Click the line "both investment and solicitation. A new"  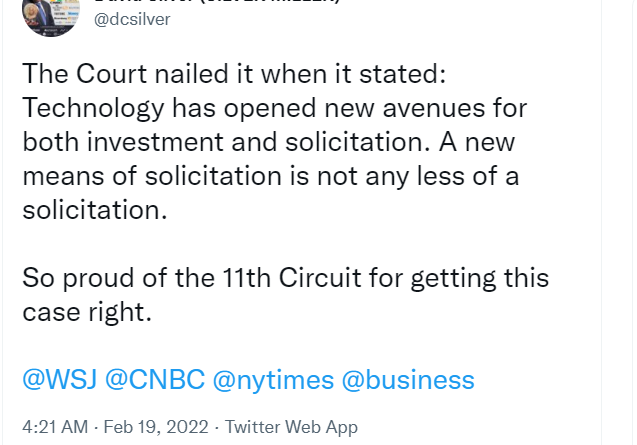(x=274, y=140)
